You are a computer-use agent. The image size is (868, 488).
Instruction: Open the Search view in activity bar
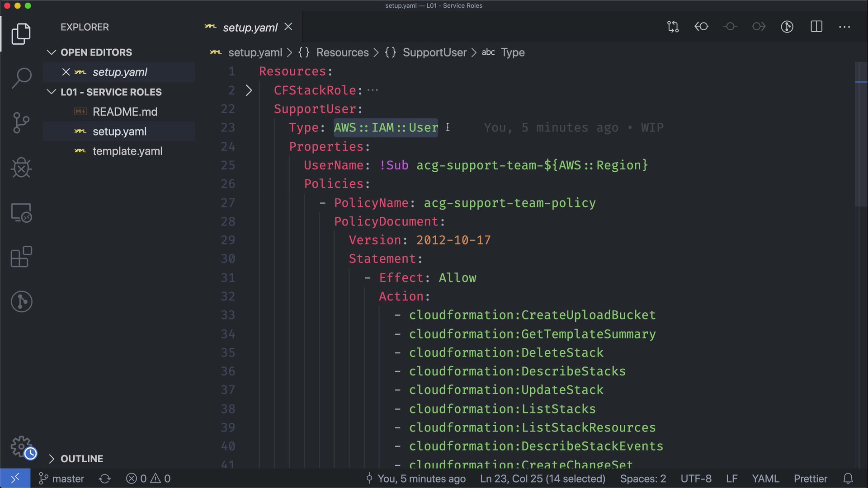(21, 78)
